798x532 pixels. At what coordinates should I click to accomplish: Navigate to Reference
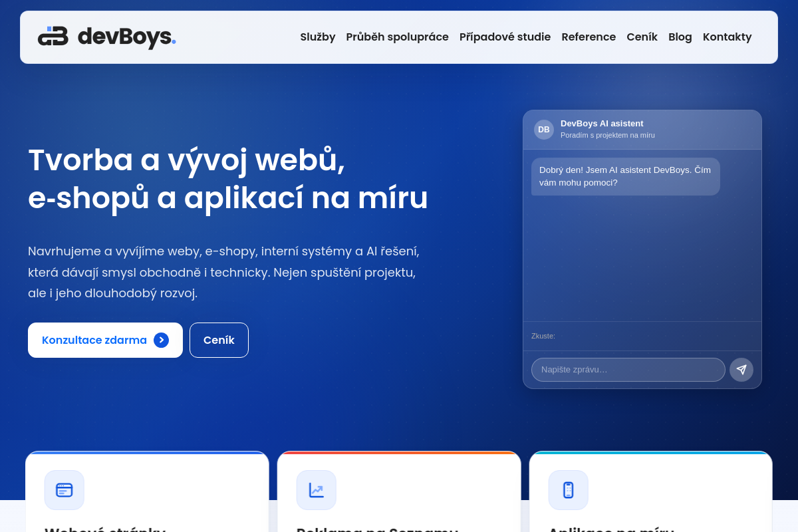[x=589, y=37]
